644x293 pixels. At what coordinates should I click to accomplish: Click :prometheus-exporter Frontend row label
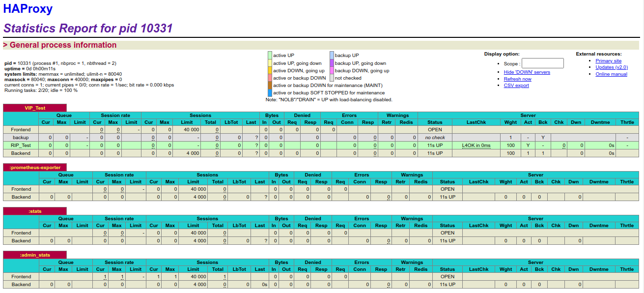pyautogui.click(x=21, y=189)
